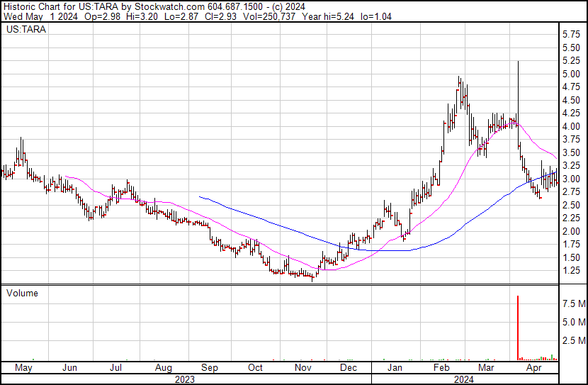Click the 4.75 price axis label

point(572,87)
